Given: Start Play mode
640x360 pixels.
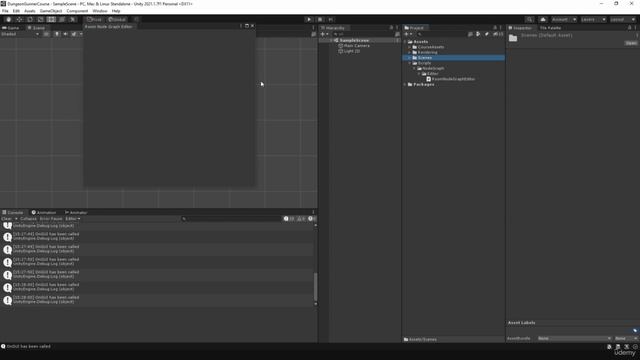Looking at the screenshot, I should [309, 20].
